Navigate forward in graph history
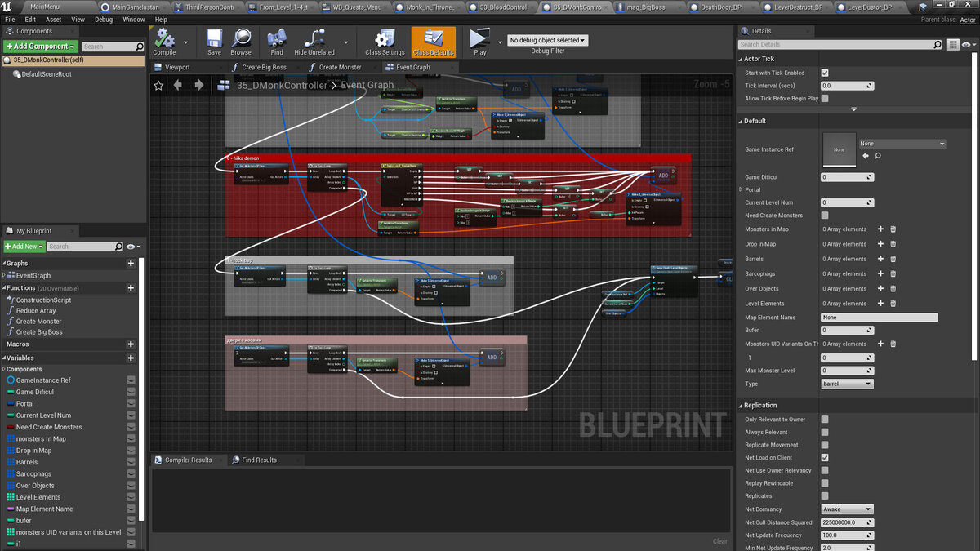The height and width of the screenshot is (551, 980). coord(198,85)
